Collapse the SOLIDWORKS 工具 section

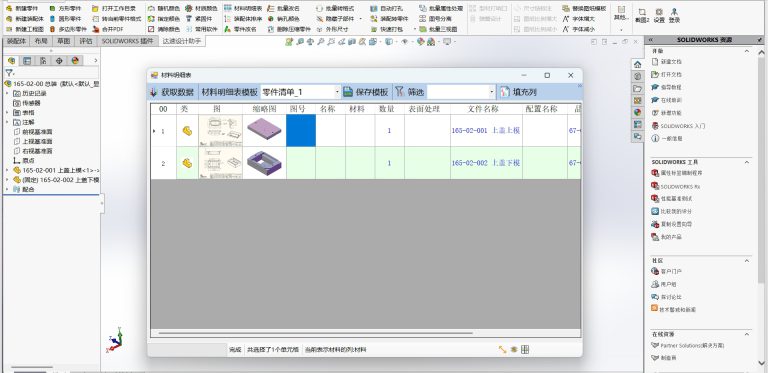click(747, 162)
